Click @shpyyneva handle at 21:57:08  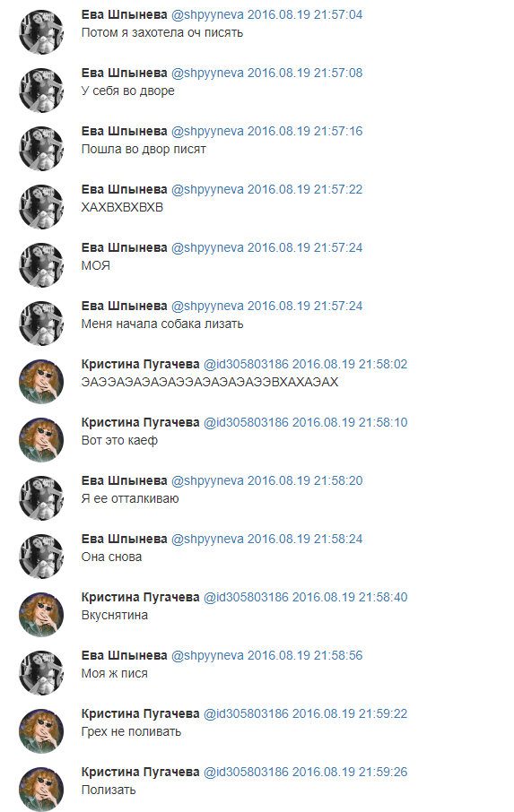[x=207, y=73]
